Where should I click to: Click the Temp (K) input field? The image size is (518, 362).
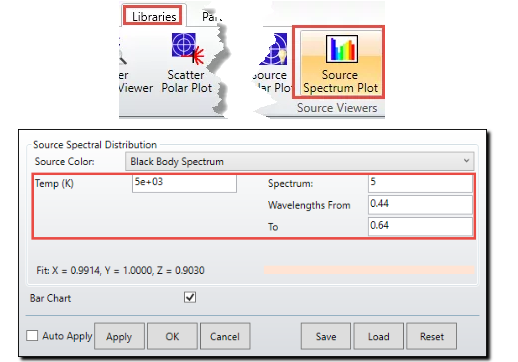point(184,183)
